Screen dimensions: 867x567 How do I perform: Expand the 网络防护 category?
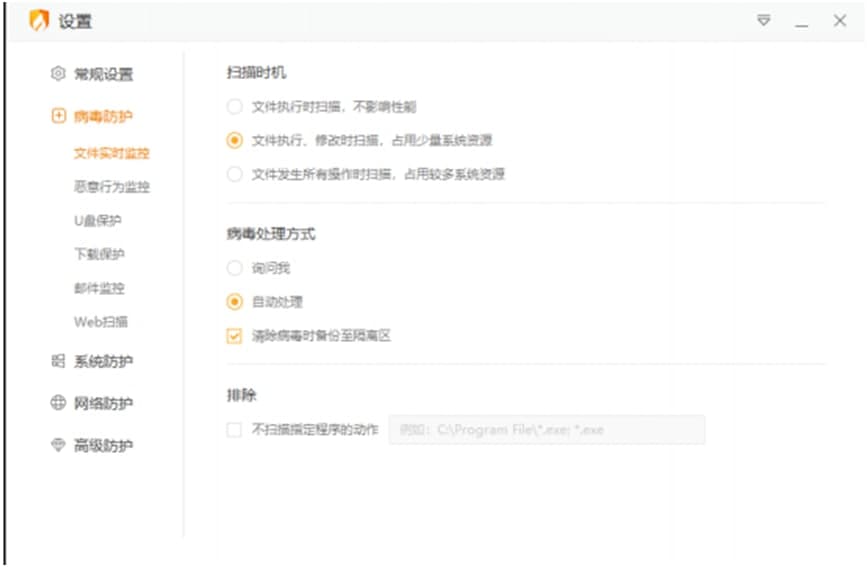pos(103,404)
